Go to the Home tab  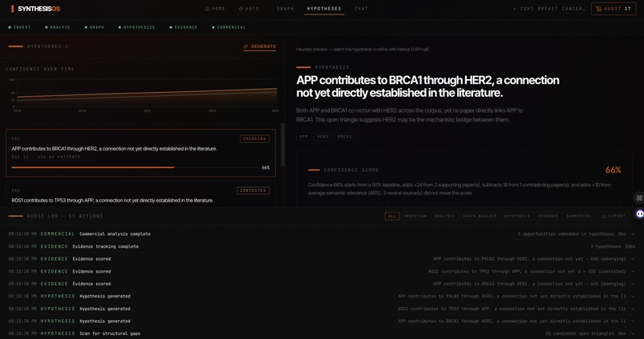[x=215, y=9]
